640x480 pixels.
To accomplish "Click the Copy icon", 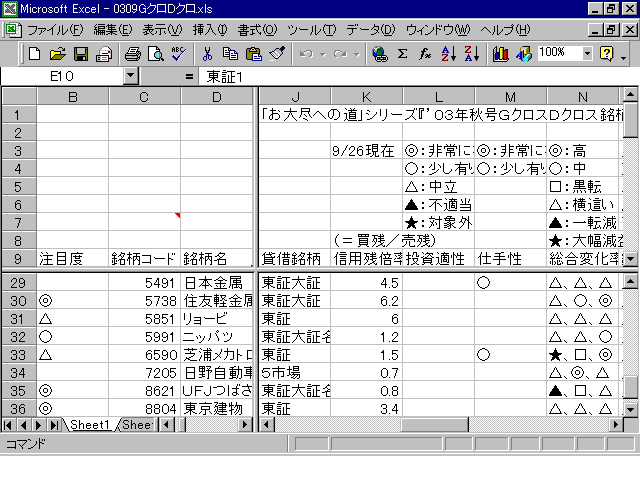I will (x=230, y=54).
